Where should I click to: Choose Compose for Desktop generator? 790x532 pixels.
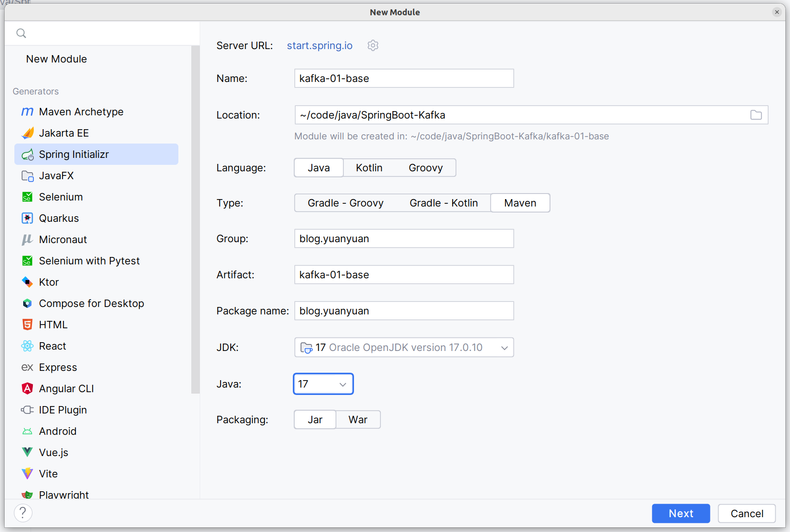pos(91,304)
